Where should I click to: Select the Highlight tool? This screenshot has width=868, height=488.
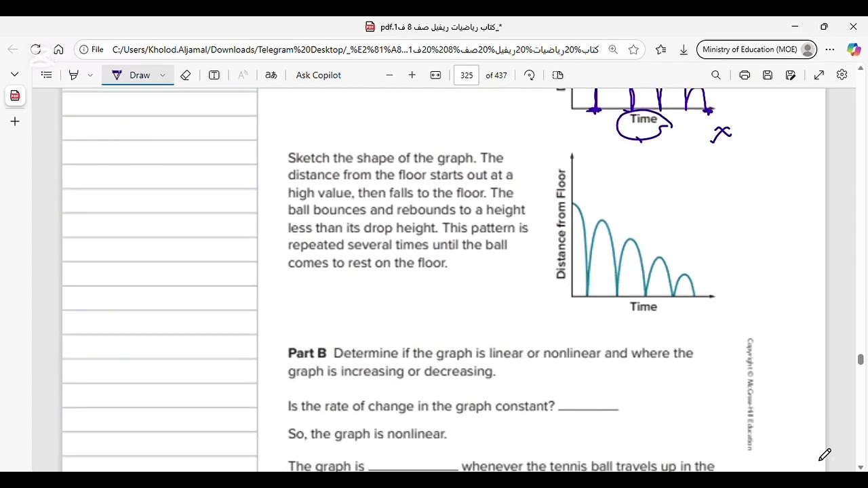(x=73, y=75)
